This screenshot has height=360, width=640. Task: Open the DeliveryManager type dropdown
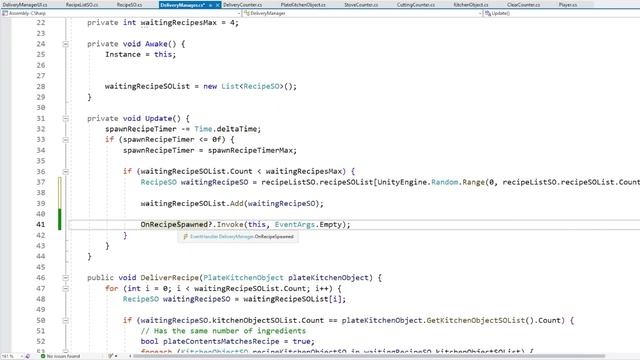tap(480, 13)
